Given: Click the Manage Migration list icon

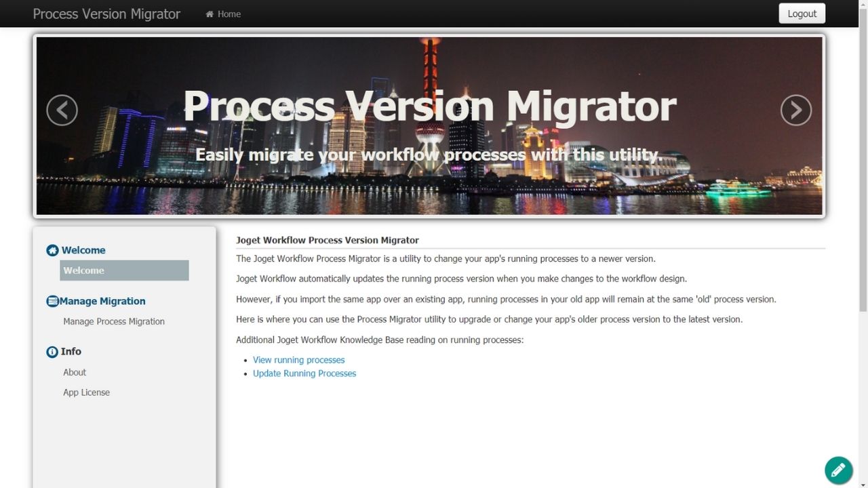Looking at the screenshot, I should click(52, 301).
